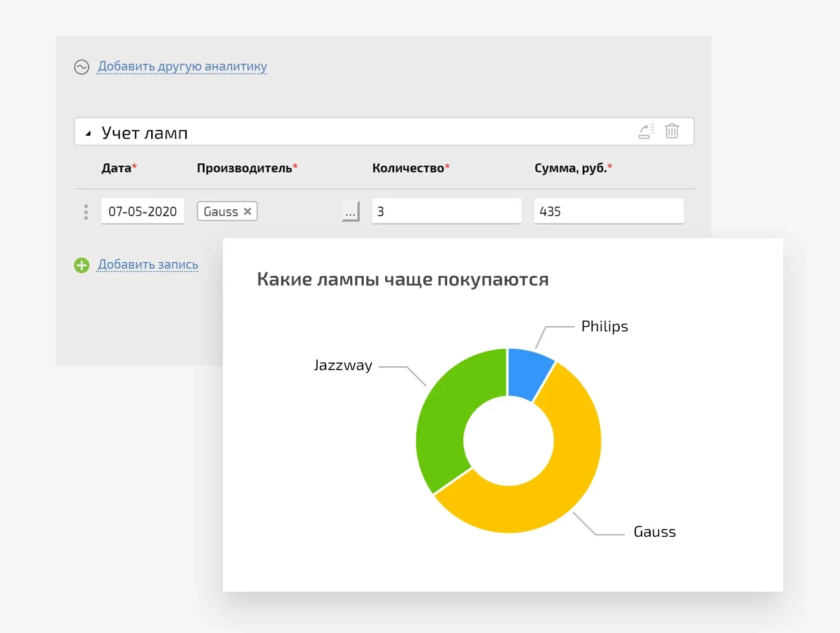The height and width of the screenshot is (633, 840).
Task: Collapse the Учет ламп section triangle
Action: 88,134
